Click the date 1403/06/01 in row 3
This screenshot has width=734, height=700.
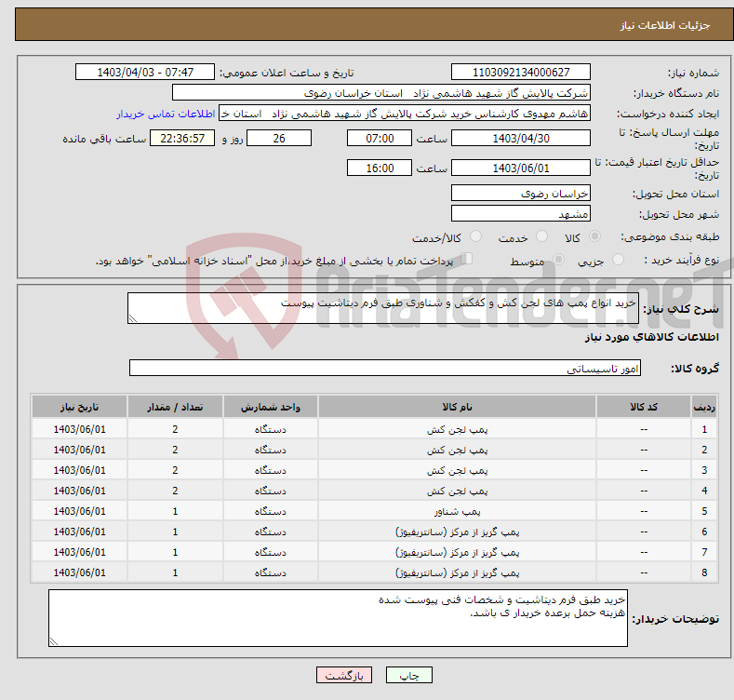point(80,470)
